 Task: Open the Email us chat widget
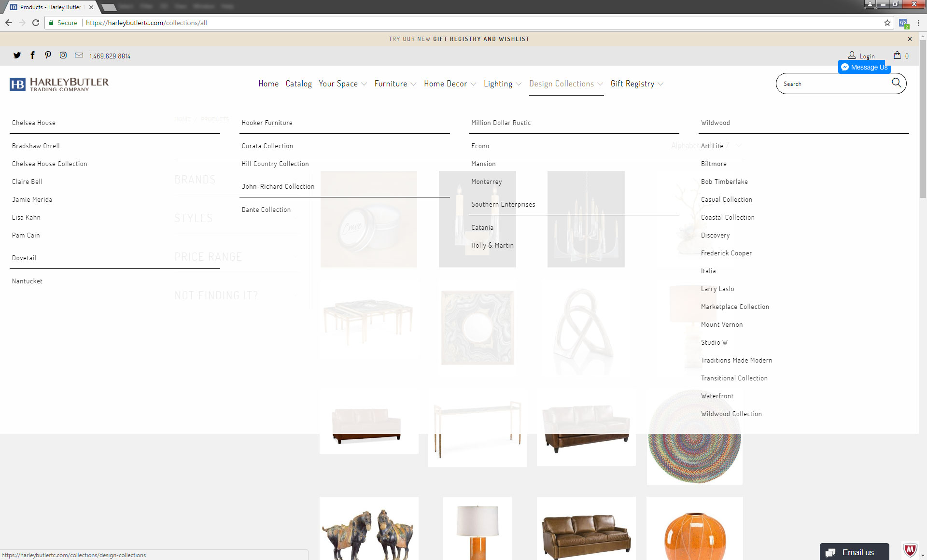854,552
